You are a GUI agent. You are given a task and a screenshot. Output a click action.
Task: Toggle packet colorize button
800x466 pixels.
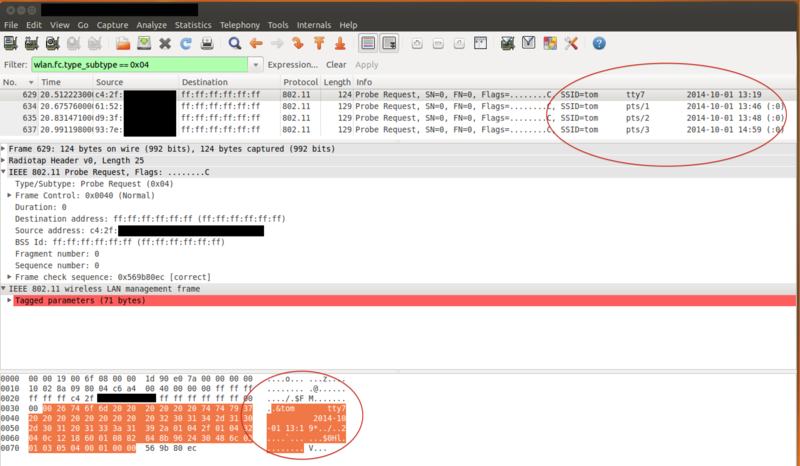(367, 44)
